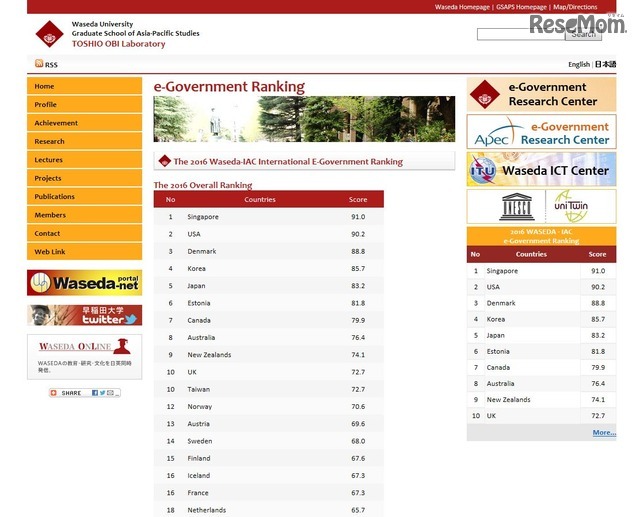The height and width of the screenshot is (517, 640).
Task: Click the Twitter icon in Share bar
Action: coord(102,393)
